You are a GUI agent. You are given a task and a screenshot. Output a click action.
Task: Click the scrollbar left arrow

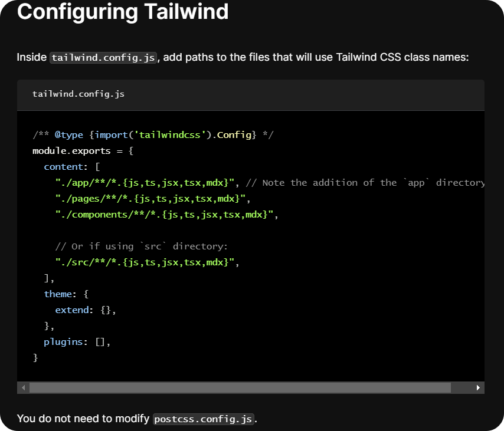pos(23,387)
